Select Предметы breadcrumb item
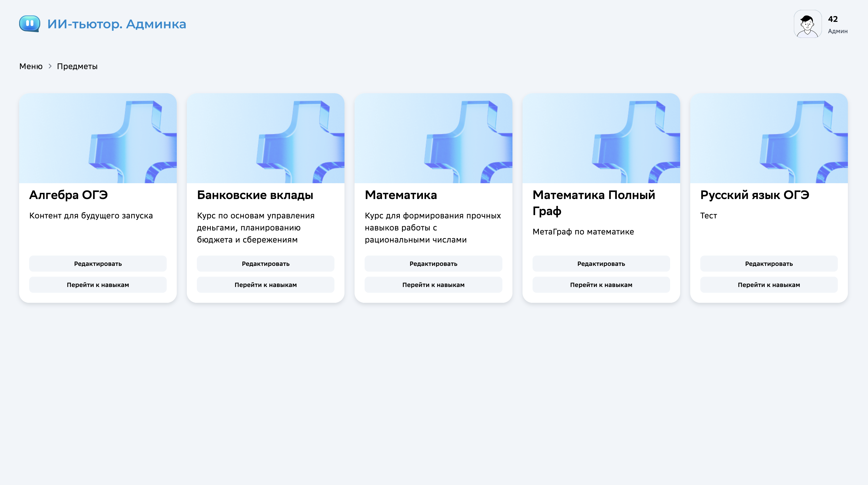This screenshot has height=485, width=868. tap(77, 66)
